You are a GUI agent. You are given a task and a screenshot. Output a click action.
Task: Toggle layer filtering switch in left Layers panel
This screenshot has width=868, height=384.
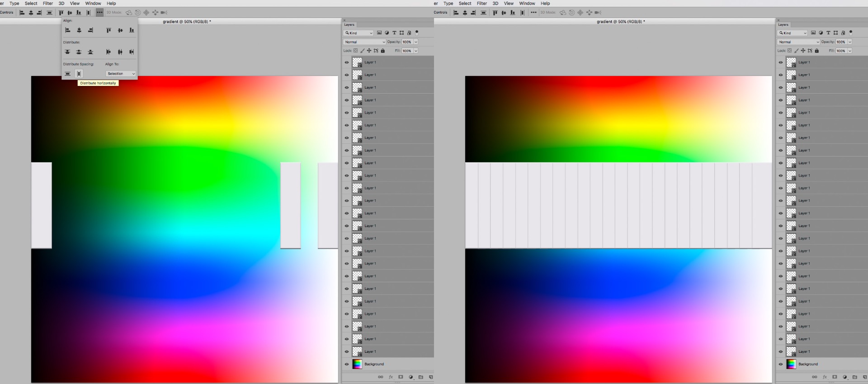(x=417, y=33)
